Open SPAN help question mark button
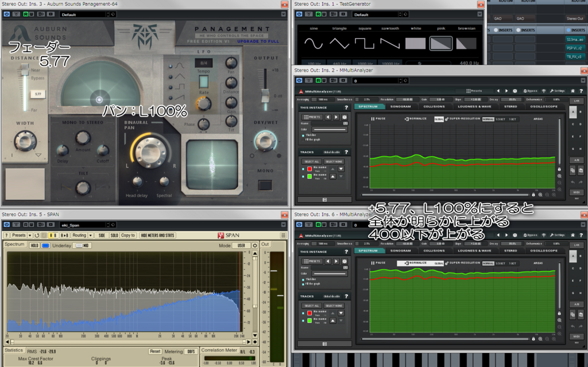The image size is (588, 367). click(6, 235)
